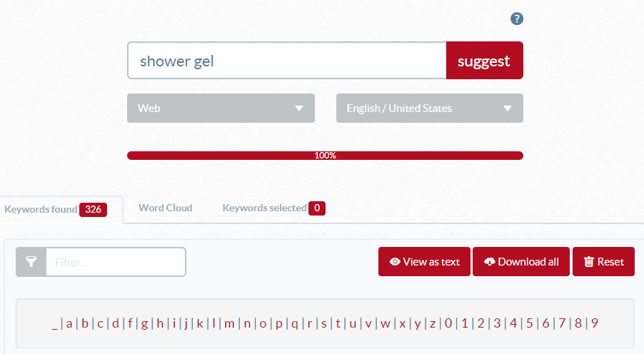Switch to the Word Cloud tab
Image resolution: width=644 pixels, height=354 pixels.
pyautogui.click(x=166, y=208)
